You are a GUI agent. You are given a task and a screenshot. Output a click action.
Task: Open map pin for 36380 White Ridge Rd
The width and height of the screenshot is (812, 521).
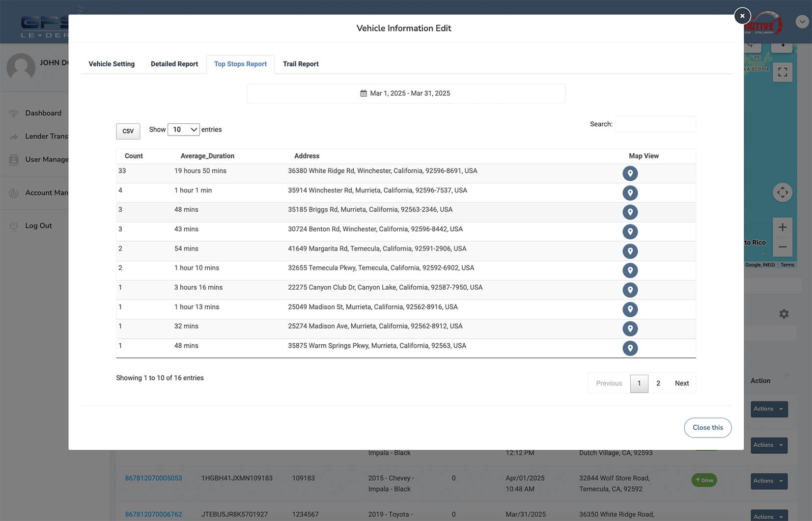(x=630, y=173)
